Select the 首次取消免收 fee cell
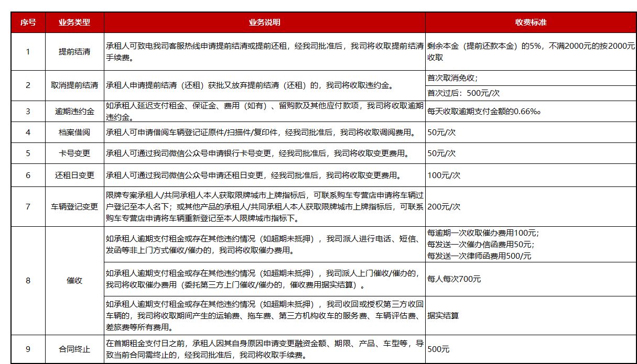 [x=531, y=78]
